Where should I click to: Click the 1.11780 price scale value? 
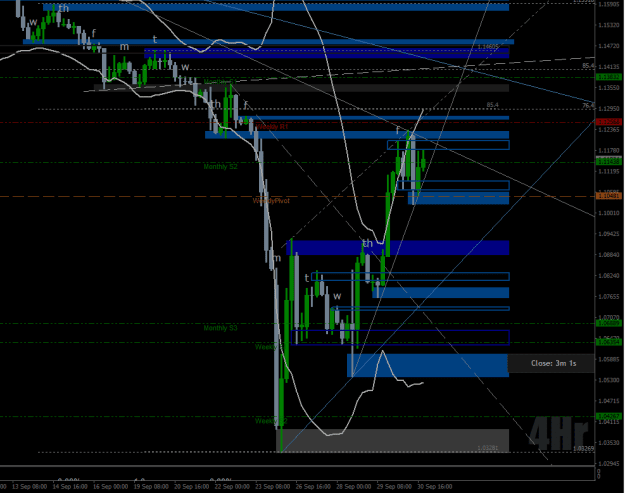609,151
